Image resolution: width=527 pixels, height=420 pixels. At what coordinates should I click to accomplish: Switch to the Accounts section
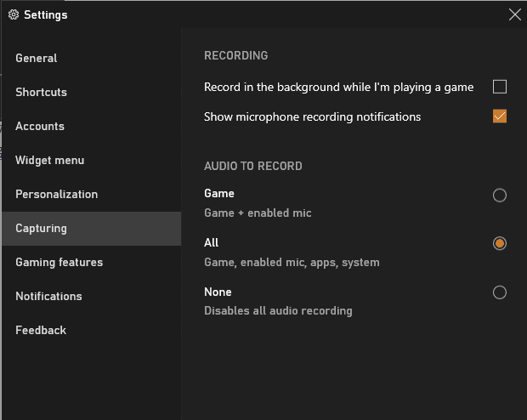[40, 126]
